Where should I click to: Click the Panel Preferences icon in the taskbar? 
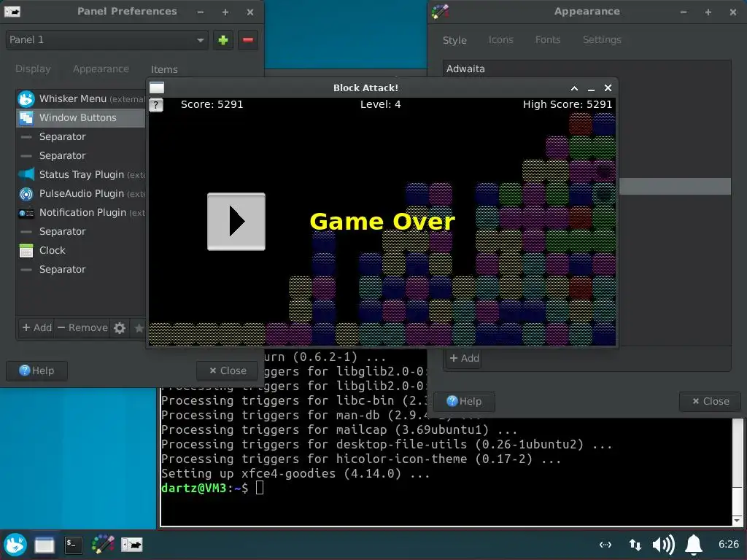click(x=132, y=544)
